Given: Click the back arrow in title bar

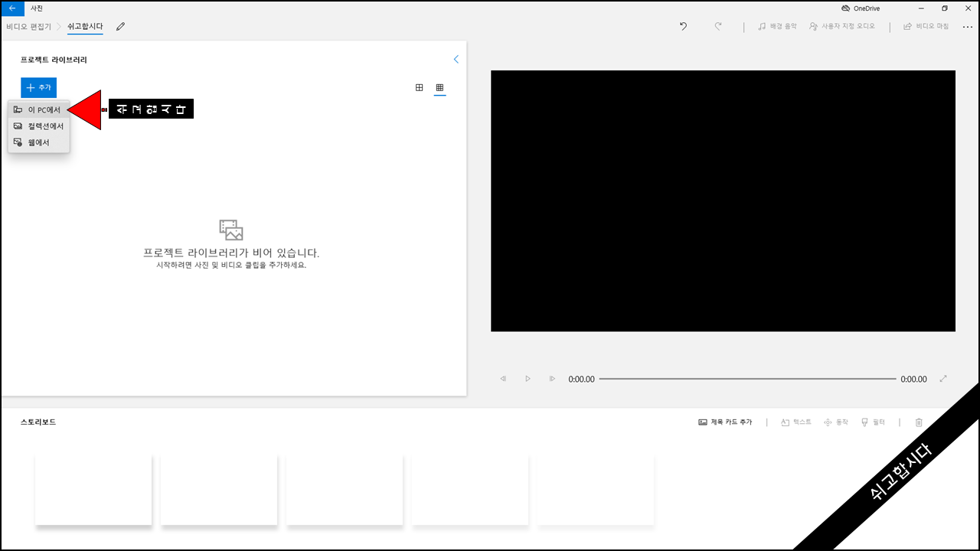Looking at the screenshot, I should tap(12, 8).
